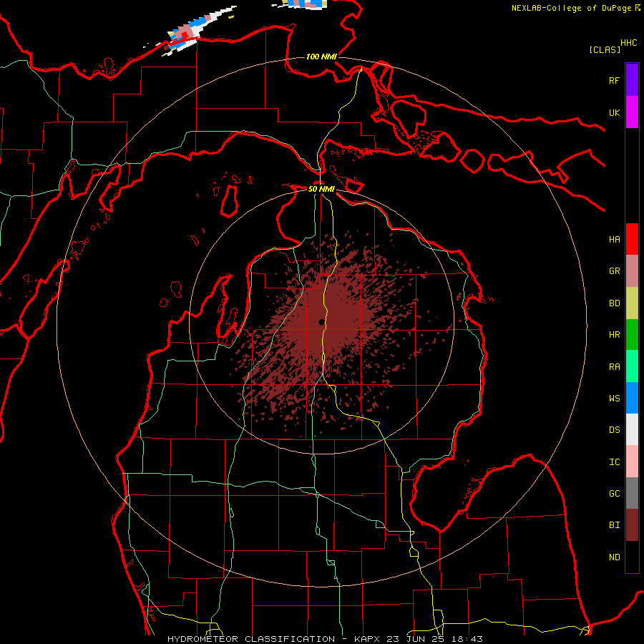This screenshot has height=644, width=644.
Task: Click the 100 NMI range ring label
Action: [x=321, y=57]
